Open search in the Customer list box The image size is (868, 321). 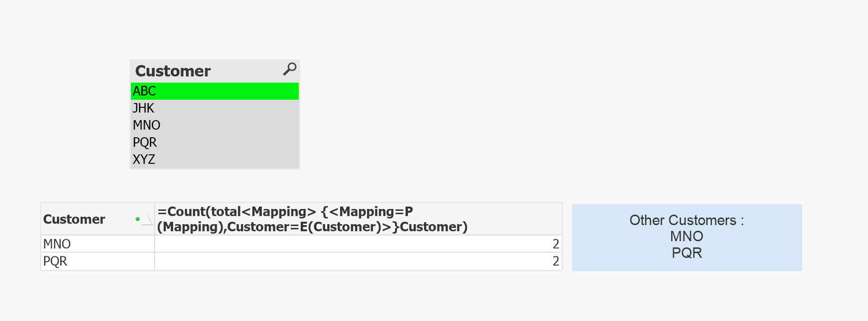tap(289, 69)
